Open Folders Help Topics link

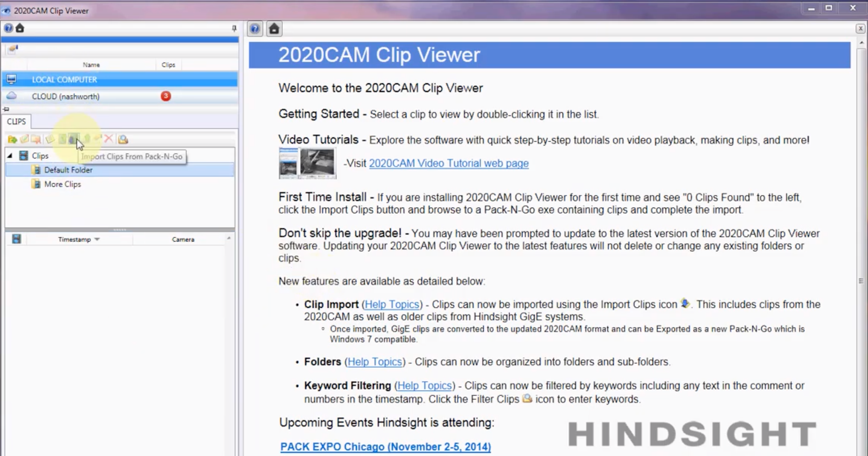point(375,361)
